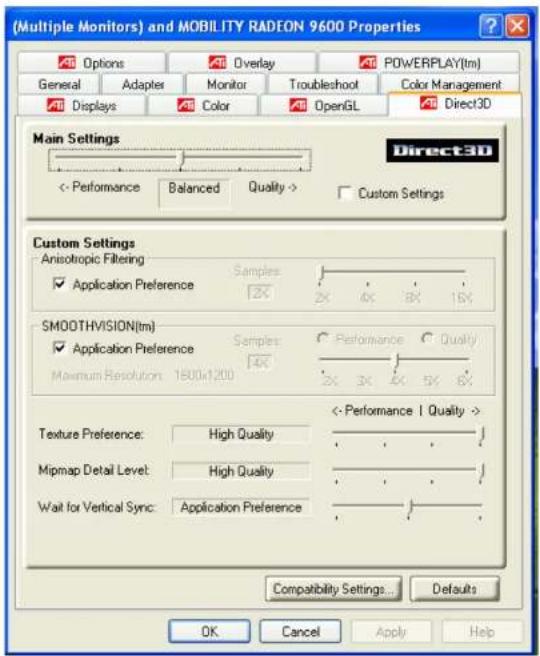Click the Defaults button
Screen dimensions: 540x656
[x=454, y=589]
